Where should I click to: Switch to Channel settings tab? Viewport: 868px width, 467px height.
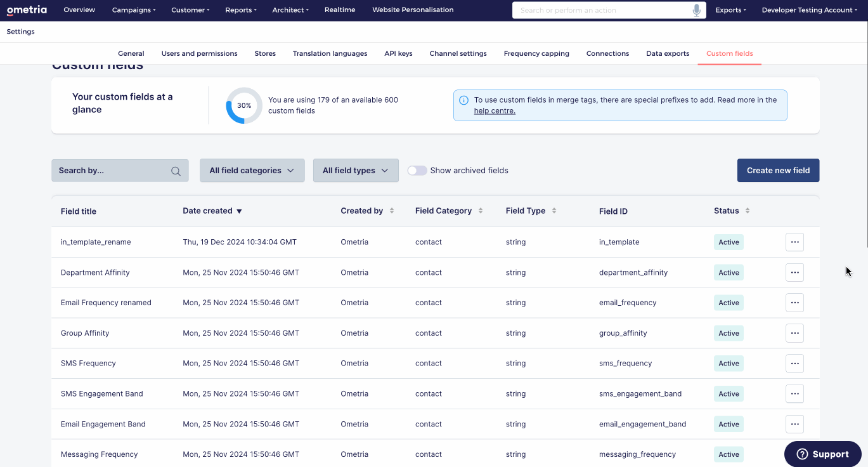point(458,54)
